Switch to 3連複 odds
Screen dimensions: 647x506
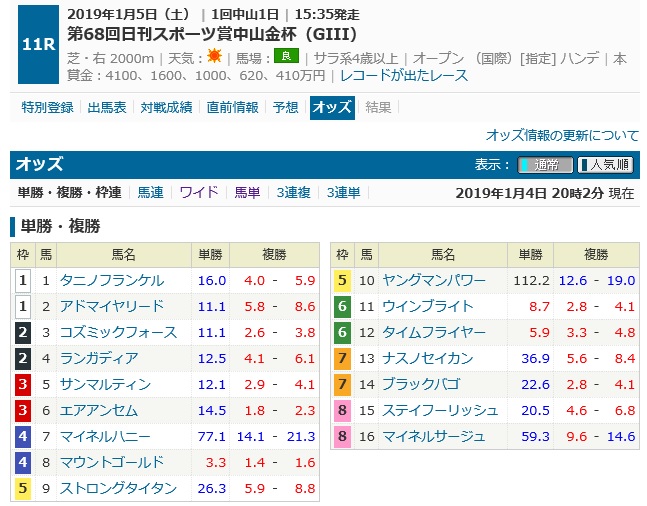pos(293,192)
